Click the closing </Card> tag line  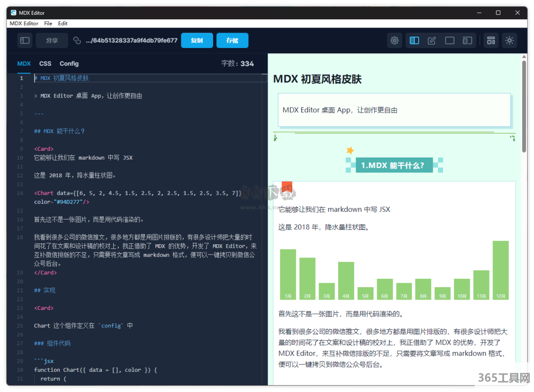point(45,273)
